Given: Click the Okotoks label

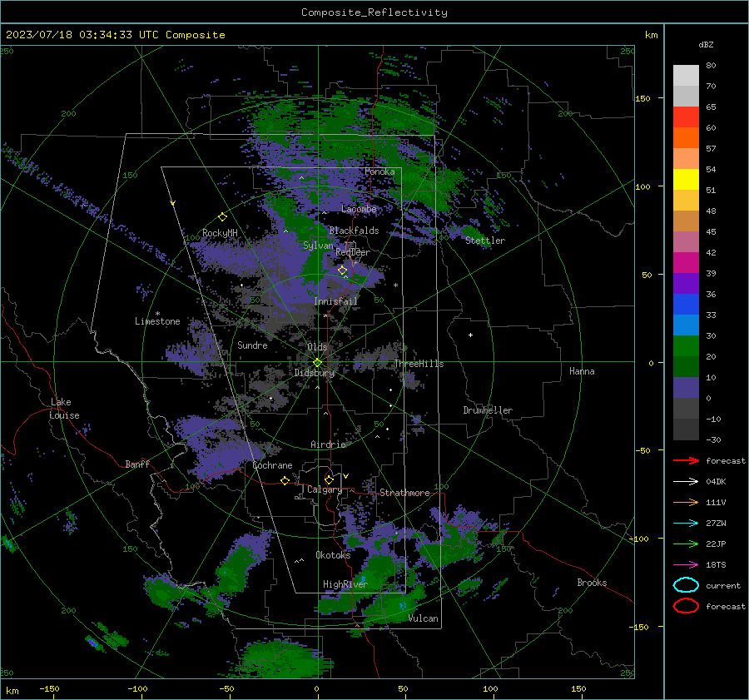Looking at the screenshot, I should click(x=333, y=555).
